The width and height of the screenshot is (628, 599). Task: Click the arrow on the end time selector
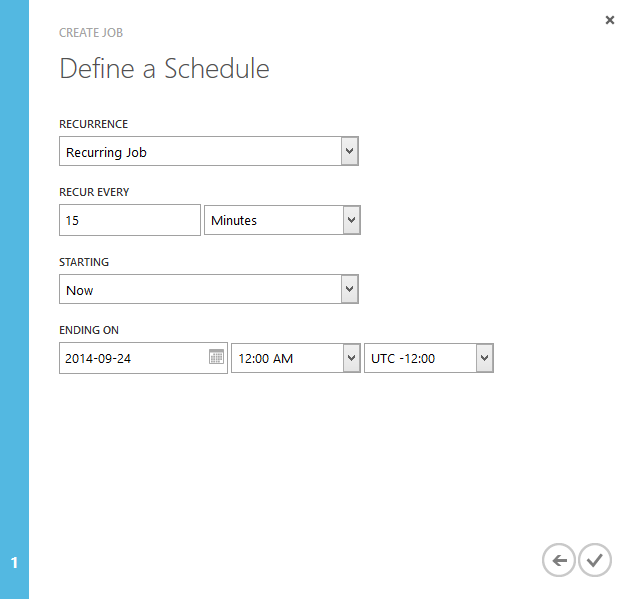[x=351, y=358]
